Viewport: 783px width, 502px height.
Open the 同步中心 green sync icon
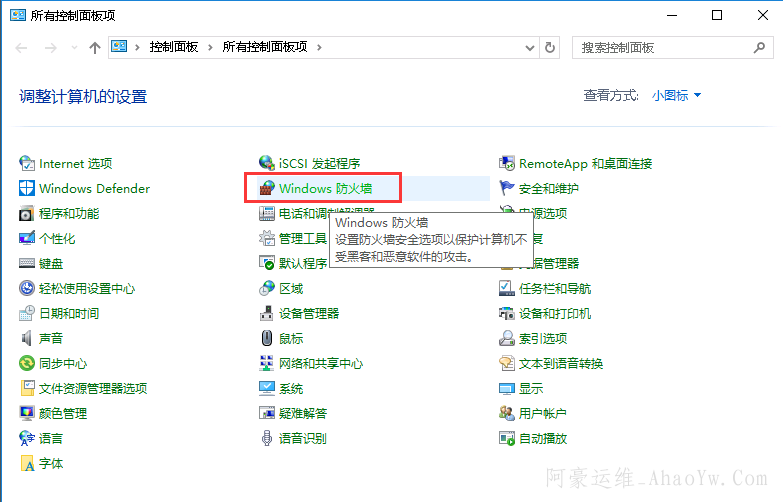(x=26, y=363)
